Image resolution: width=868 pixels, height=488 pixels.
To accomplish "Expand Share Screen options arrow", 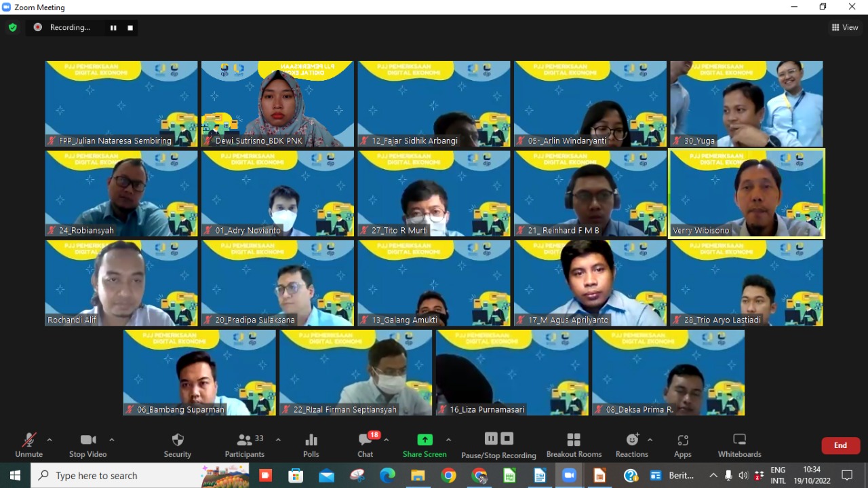I will 448,440.
